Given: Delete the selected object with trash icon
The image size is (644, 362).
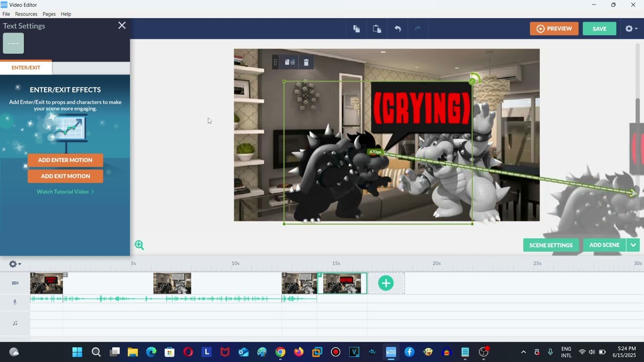Looking at the screenshot, I should tap(306, 62).
